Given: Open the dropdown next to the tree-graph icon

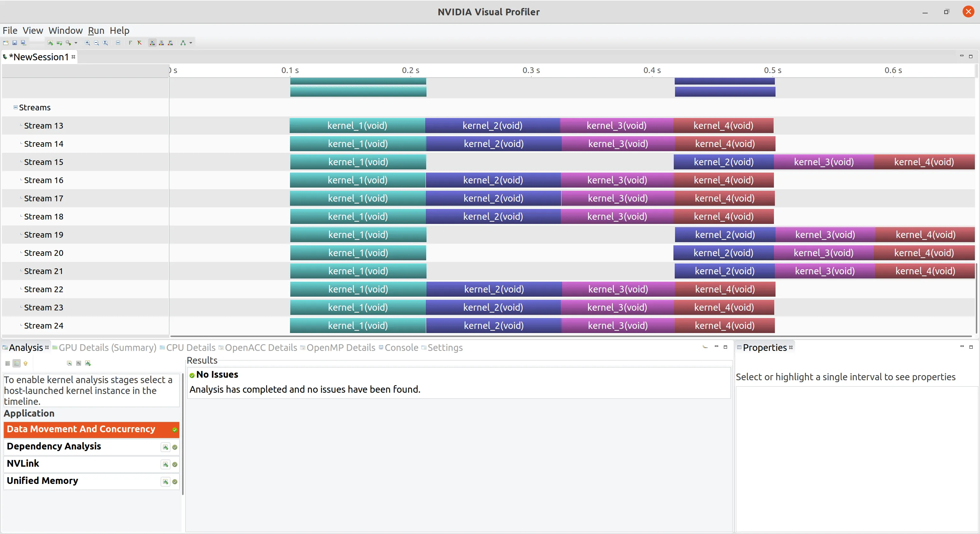Looking at the screenshot, I should click(190, 43).
